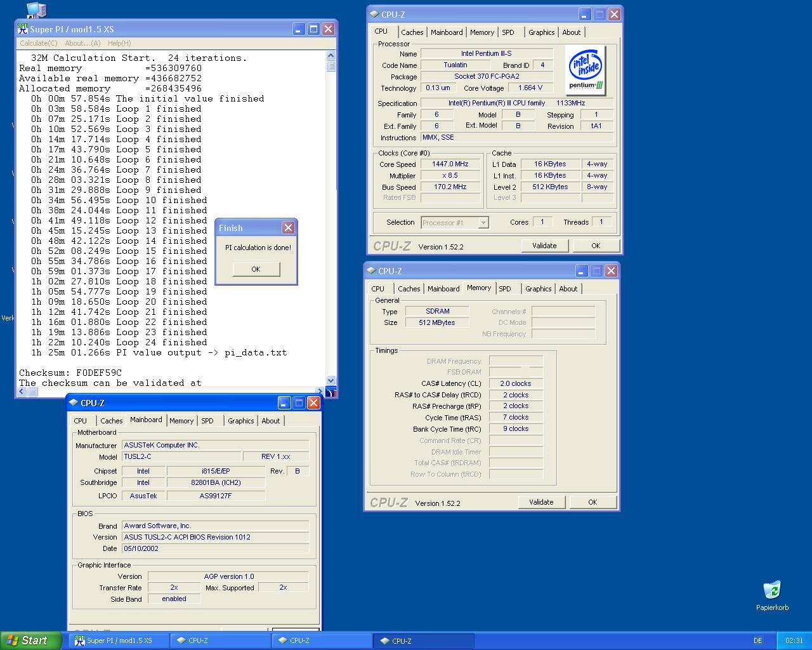The image size is (812, 650).
Task: Open About tab in the top CPU-Z window
Action: 572,32
